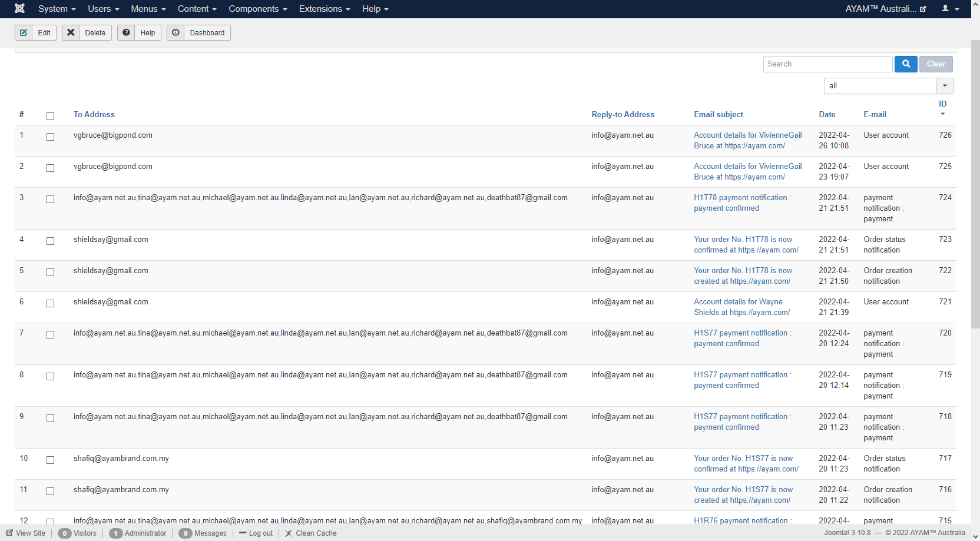Click the search magnifier button
The height and width of the screenshot is (541, 980).
906,64
